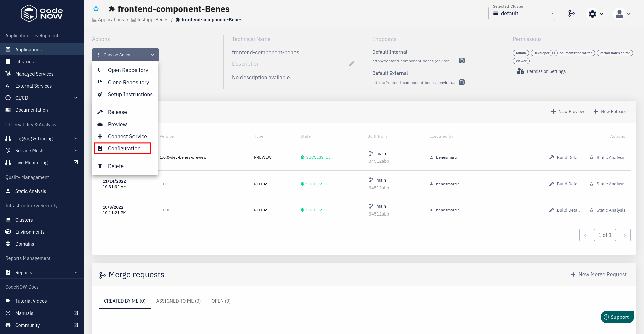Open Applications in the sidebar
This screenshot has width=644, height=334.
coord(42,49)
